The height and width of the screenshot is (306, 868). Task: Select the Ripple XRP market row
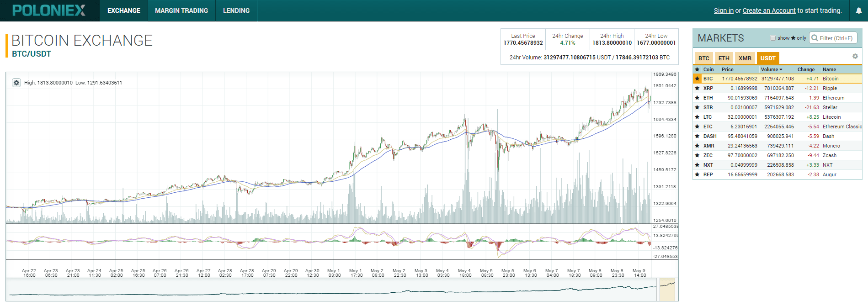tap(777, 88)
